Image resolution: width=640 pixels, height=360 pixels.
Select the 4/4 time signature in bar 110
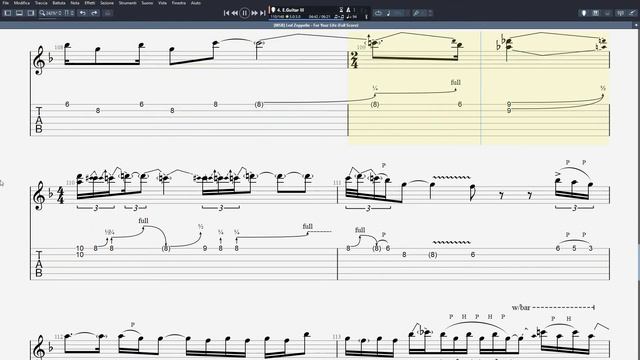pyautogui.click(x=60, y=196)
